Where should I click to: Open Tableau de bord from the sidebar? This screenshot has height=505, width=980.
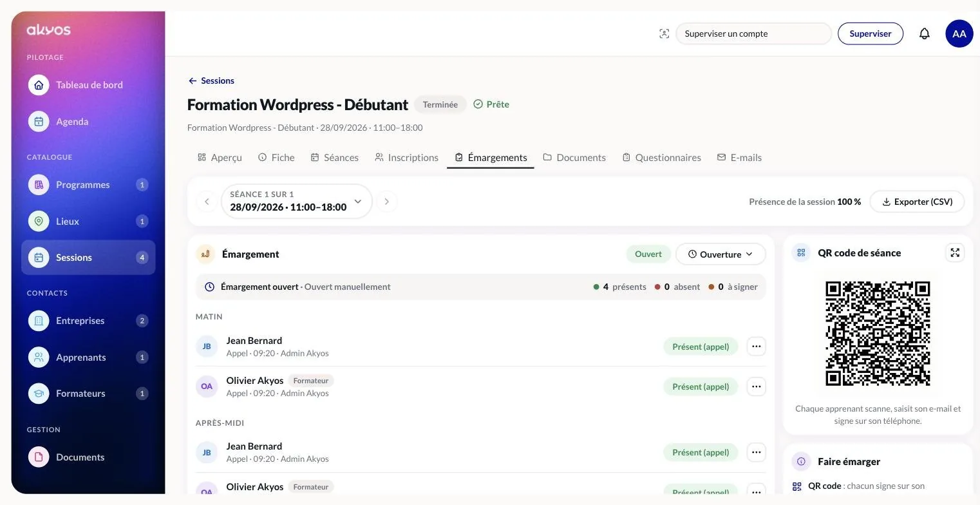tap(88, 85)
